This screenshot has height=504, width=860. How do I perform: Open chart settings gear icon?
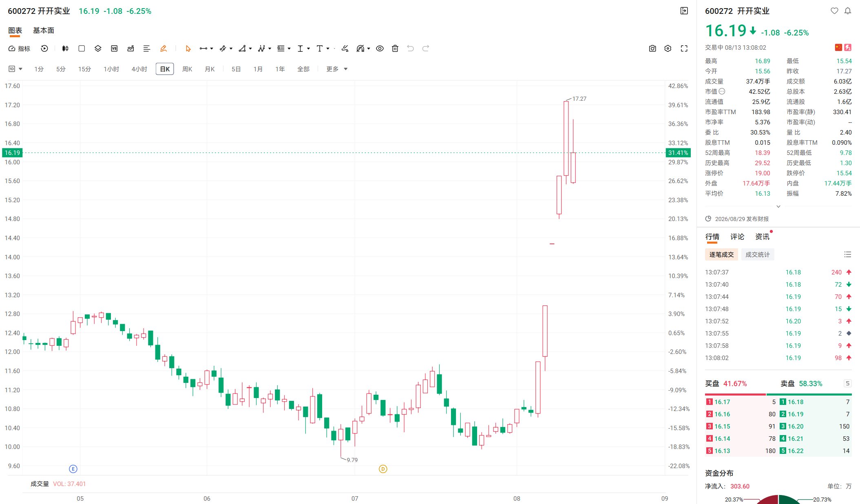click(x=668, y=49)
